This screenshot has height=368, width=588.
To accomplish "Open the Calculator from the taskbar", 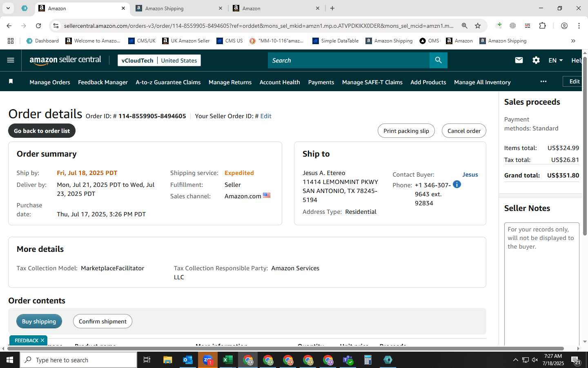I will 368,360.
